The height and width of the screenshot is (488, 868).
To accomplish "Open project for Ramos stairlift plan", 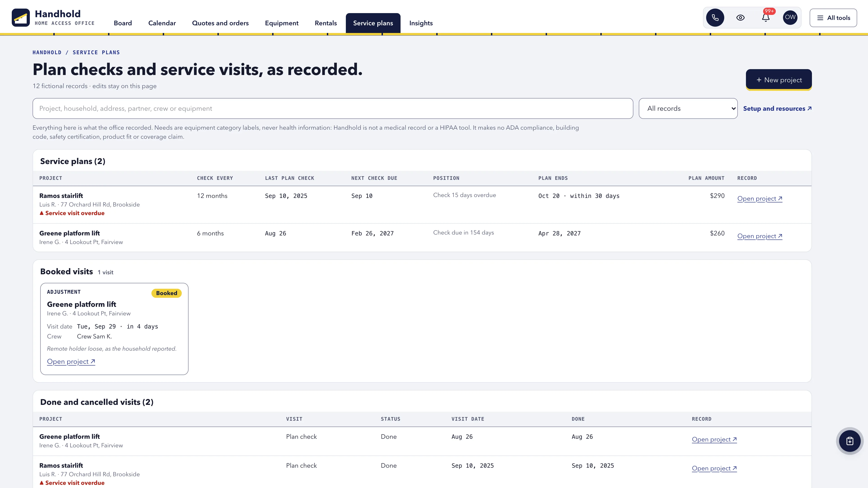I will pyautogui.click(x=759, y=199).
